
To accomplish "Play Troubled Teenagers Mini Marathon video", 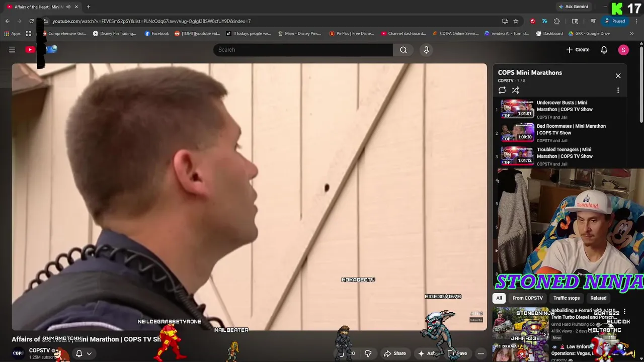I will (x=565, y=153).
